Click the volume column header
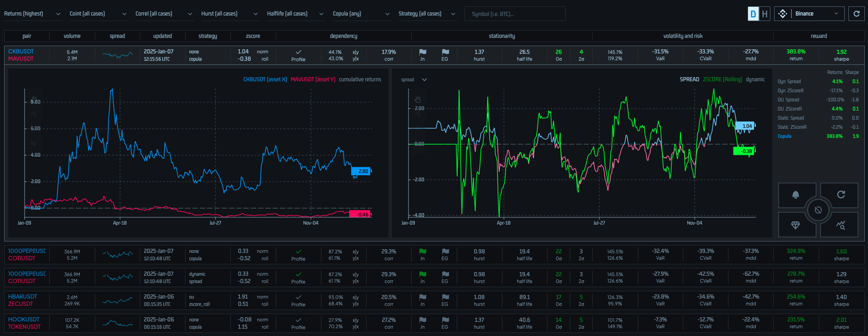The image size is (868, 336). (x=72, y=36)
